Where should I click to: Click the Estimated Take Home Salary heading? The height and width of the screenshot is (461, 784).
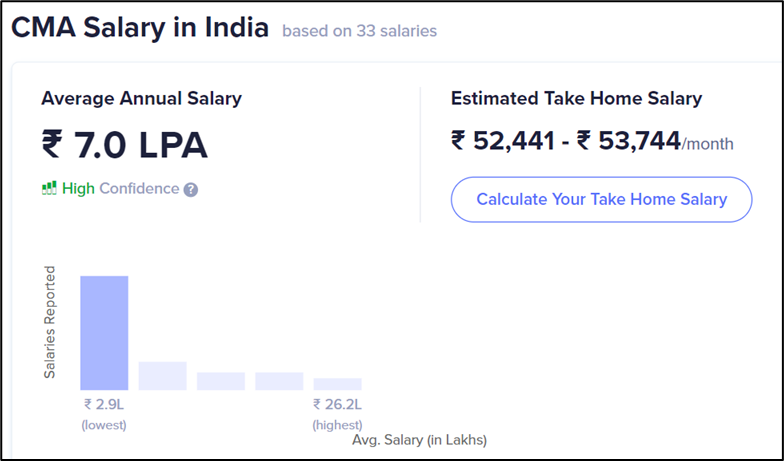click(x=576, y=98)
